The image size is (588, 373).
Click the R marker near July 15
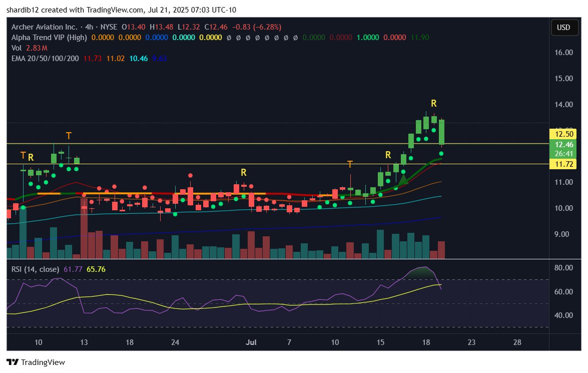[x=388, y=155]
